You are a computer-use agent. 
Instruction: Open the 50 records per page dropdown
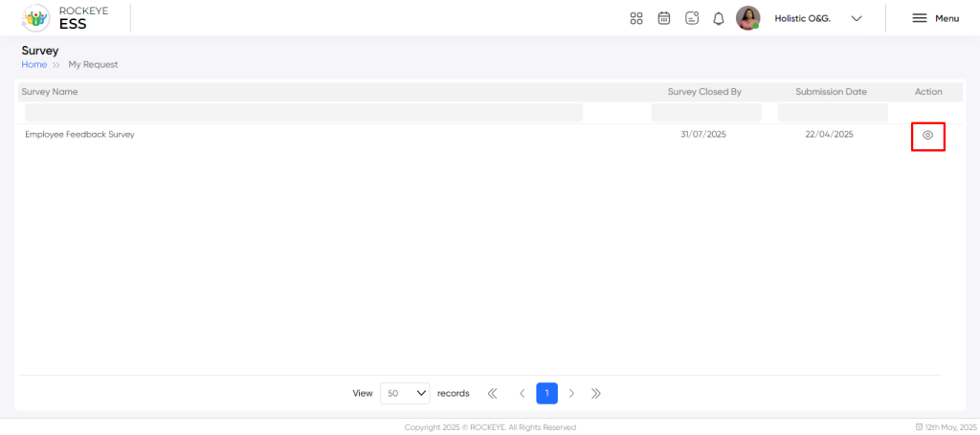[405, 393]
